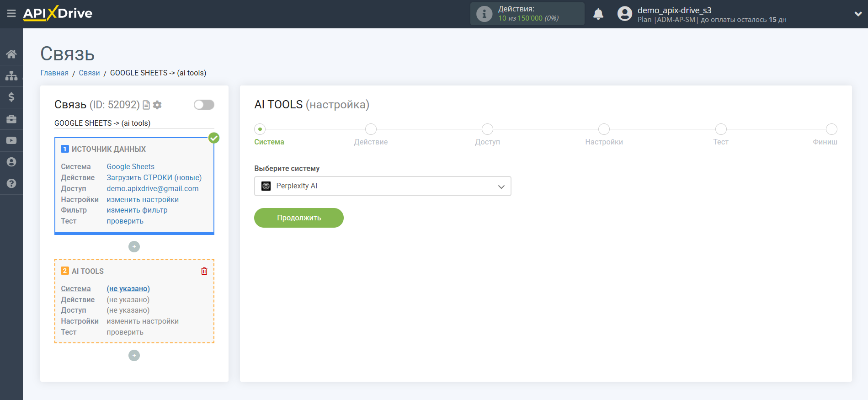Open the Google Sheets system link
Screen dimensions: 868x400
coord(131,167)
